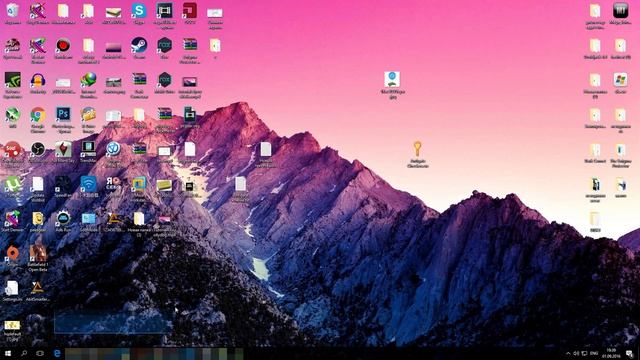Open the taskbar clock and date

click(611, 353)
